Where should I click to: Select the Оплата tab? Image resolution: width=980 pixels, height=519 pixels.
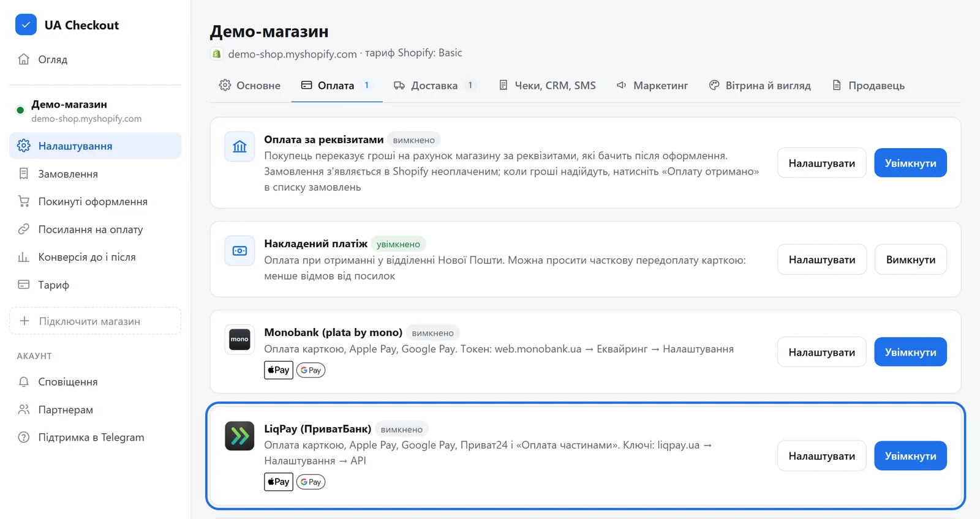coord(337,85)
